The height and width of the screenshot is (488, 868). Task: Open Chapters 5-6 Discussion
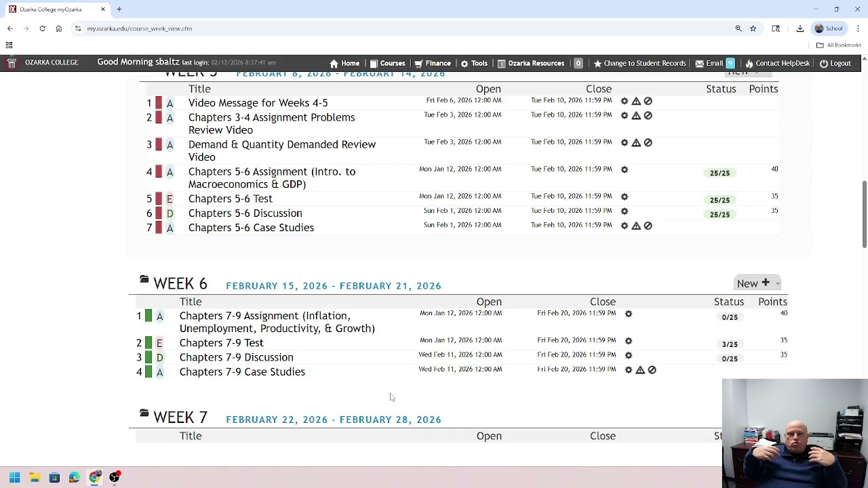click(x=245, y=213)
